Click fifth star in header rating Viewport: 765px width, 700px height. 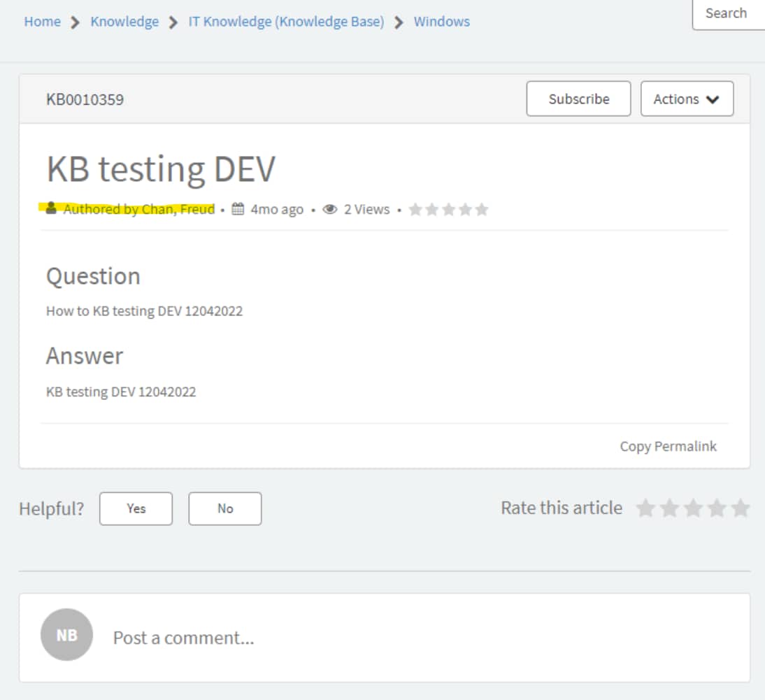pyautogui.click(x=482, y=209)
